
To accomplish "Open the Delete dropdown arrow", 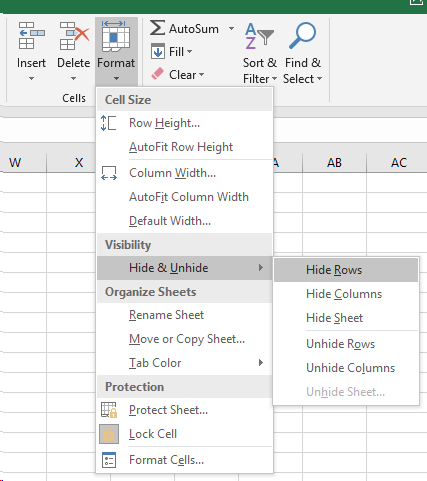I will (x=73, y=79).
